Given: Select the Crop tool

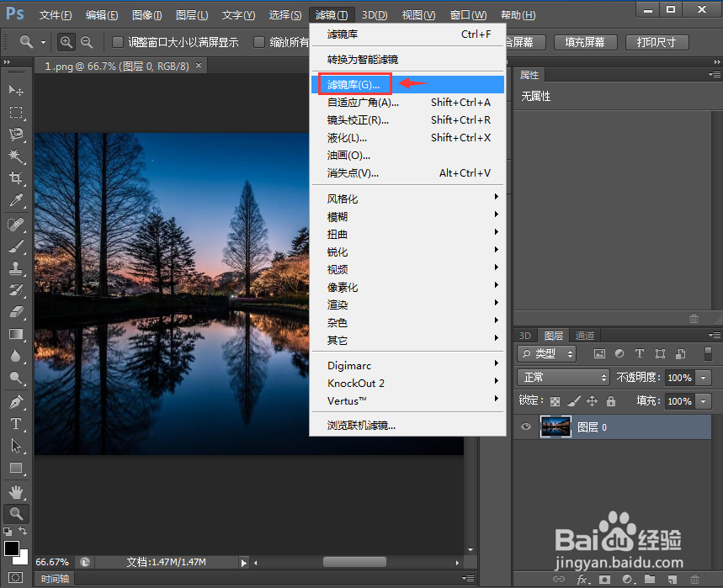Looking at the screenshot, I should (x=16, y=177).
